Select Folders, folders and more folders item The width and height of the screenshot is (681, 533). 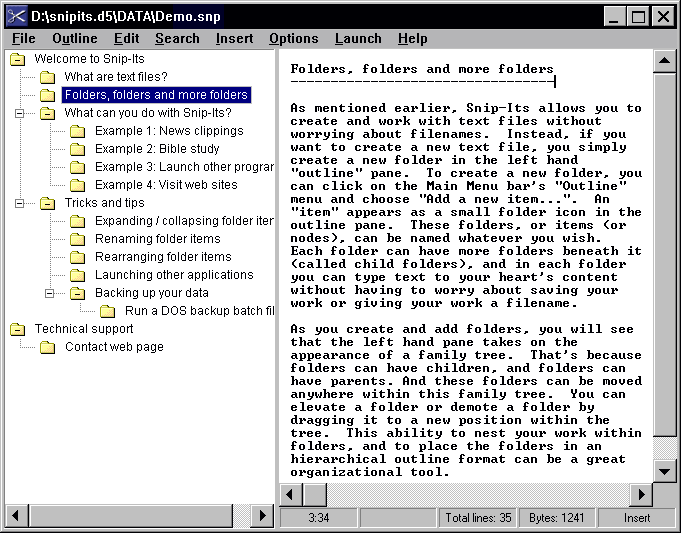[156, 95]
